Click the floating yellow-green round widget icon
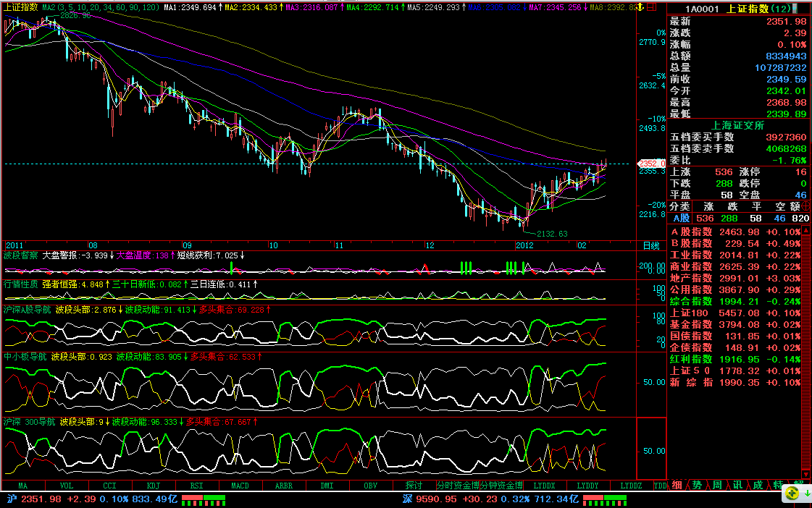This screenshot has width=812, height=508. (792, 493)
